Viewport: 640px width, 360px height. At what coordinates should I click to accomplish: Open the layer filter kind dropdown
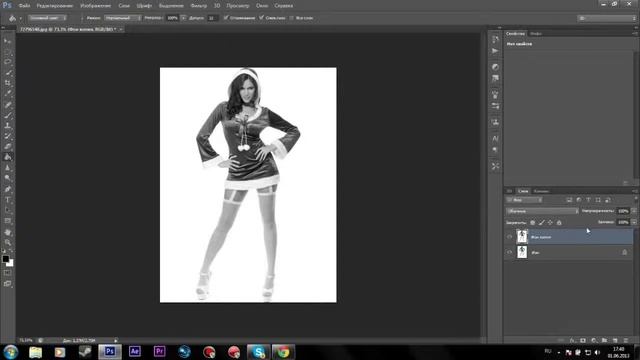pos(524,200)
